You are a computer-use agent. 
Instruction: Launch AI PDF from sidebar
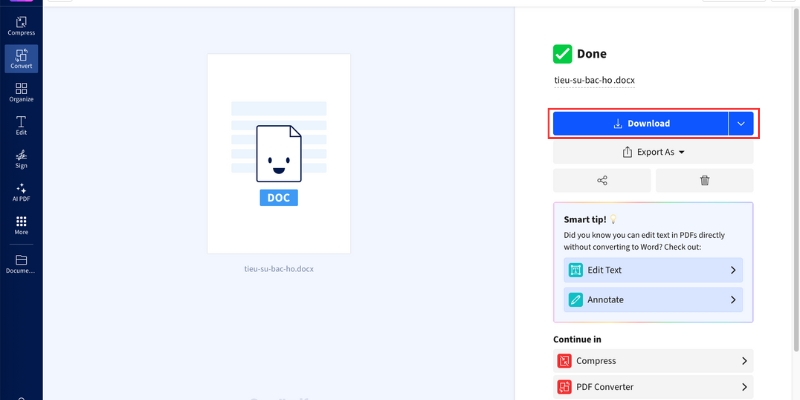point(21,192)
